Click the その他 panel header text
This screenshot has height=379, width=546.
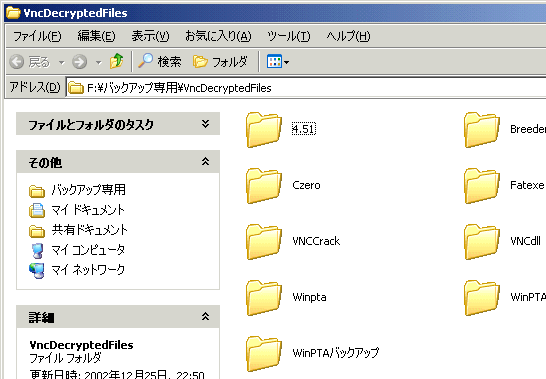pos(45,162)
